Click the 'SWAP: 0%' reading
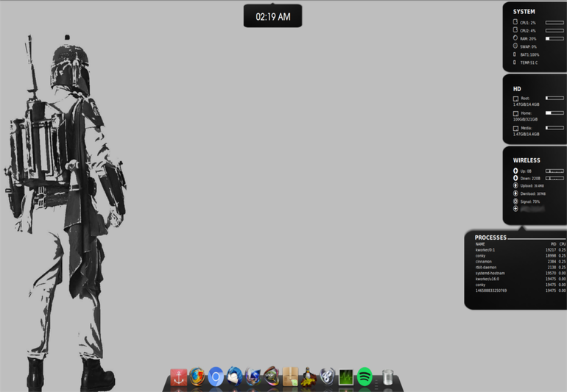The width and height of the screenshot is (567, 392). 528,46
